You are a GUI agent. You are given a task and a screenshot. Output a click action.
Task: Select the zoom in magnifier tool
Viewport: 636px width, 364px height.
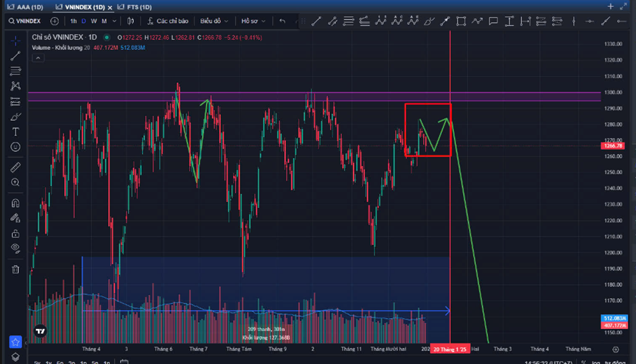16,182
